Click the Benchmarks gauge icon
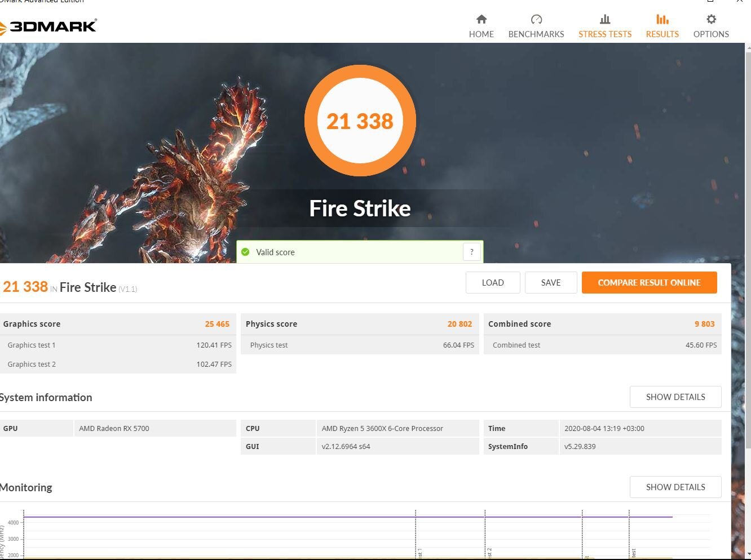751x560 pixels. point(536,20)
